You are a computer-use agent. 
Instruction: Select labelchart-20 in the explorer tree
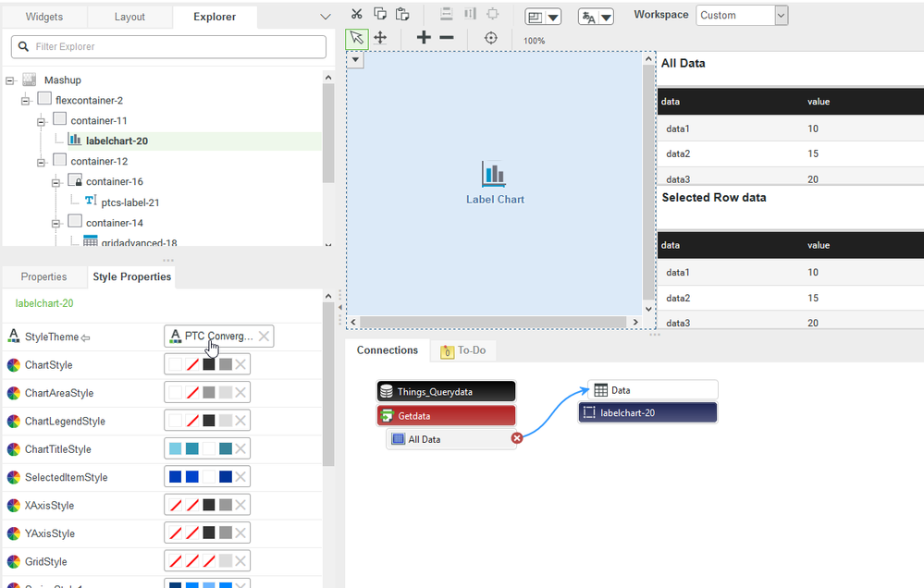click(x=117, y=141)
